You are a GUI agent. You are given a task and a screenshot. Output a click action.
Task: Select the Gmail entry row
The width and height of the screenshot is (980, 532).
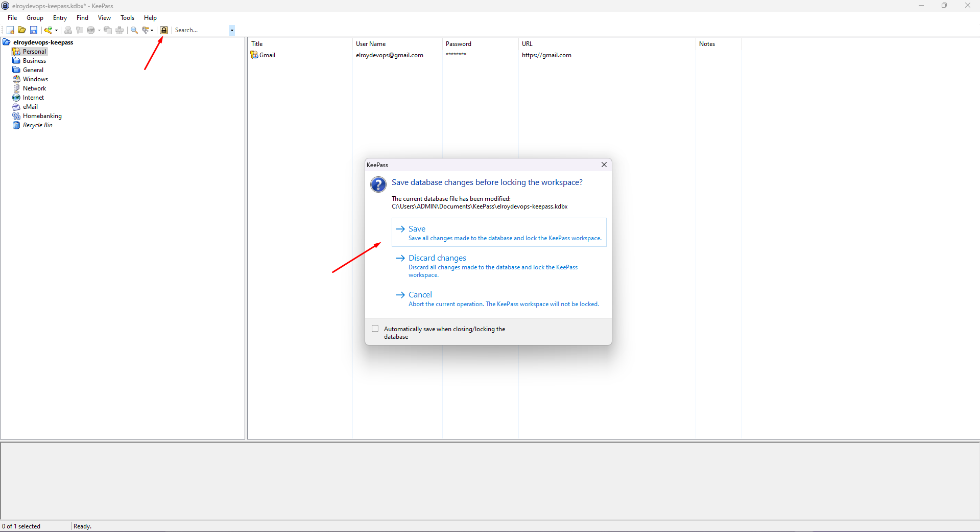(x=494, y=55)
